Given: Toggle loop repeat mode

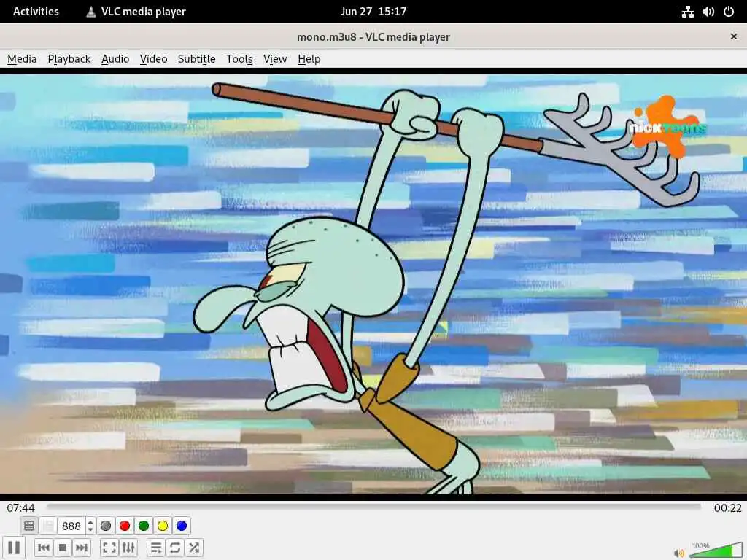Looking at the screenshot, I should 175,548.
